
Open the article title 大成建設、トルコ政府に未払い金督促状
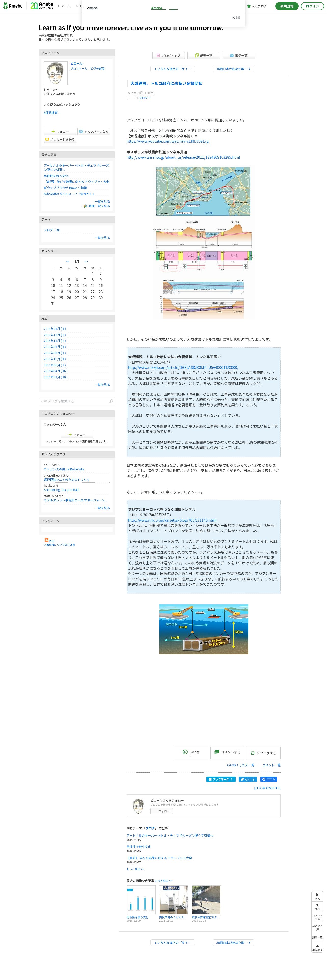tap(166, 84)
